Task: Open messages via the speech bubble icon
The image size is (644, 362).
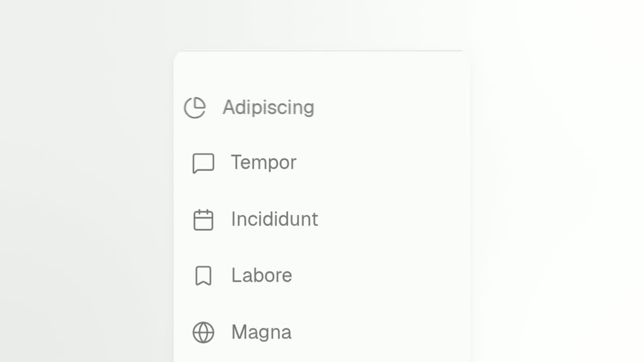Action: point(203,163)
